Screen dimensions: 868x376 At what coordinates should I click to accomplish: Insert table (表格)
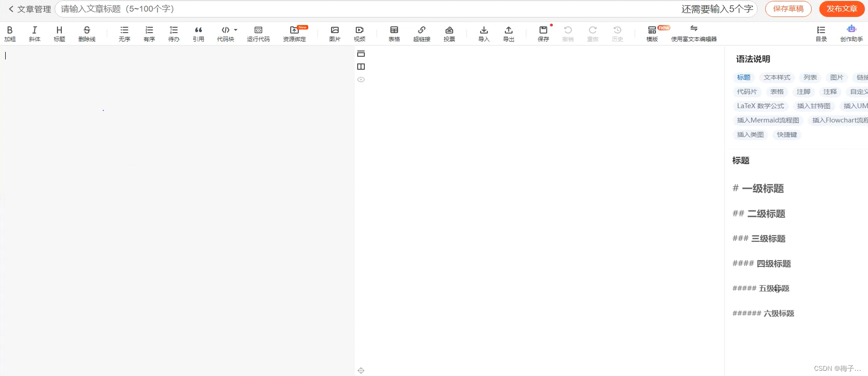[394, 34]
